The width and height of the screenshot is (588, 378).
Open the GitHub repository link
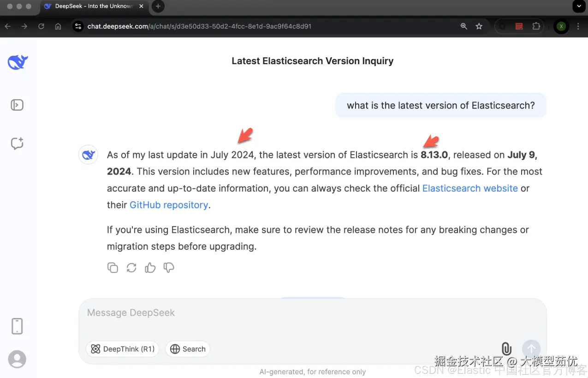[169, 205]
